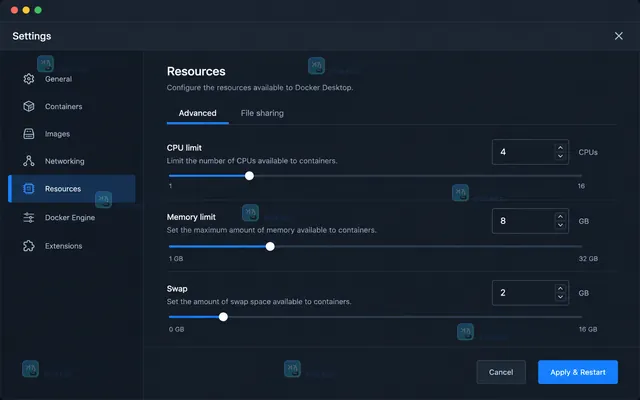
Task: Click the Images disk icon
Action: [x=29, y=133]
